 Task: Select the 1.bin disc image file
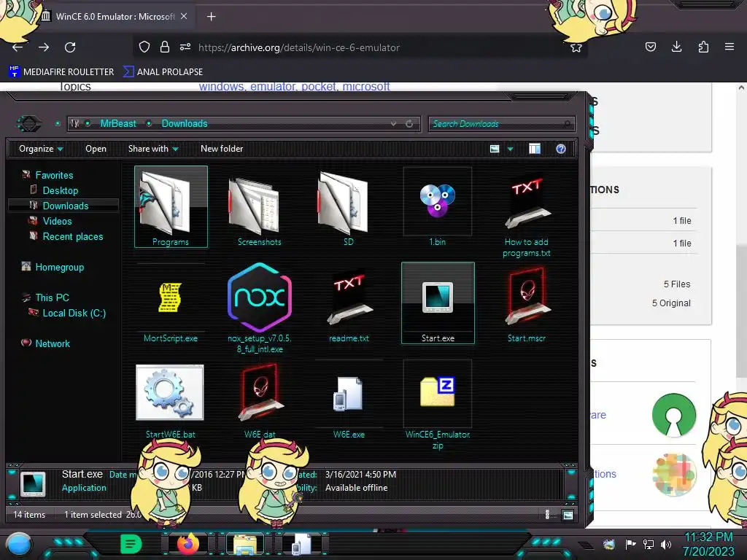click(x=438, y=206)
